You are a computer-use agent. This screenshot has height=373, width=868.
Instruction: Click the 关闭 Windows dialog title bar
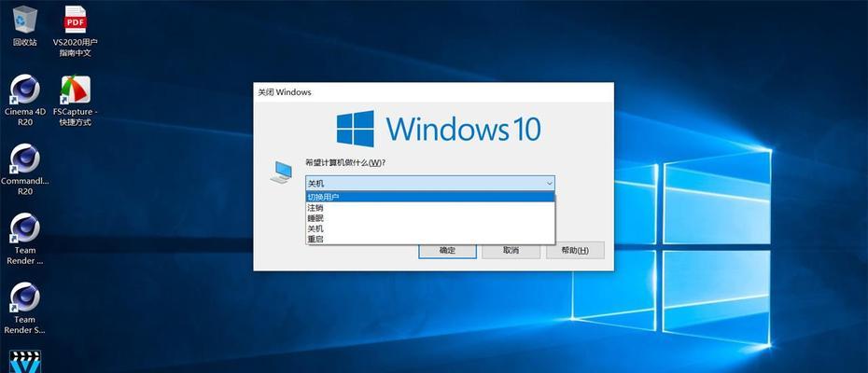[433, 92]
